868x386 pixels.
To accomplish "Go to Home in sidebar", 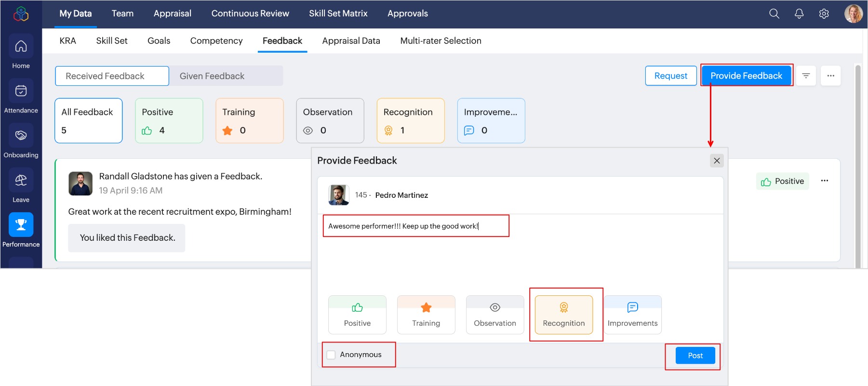I will pyautogui.click(x=21, y=52).
